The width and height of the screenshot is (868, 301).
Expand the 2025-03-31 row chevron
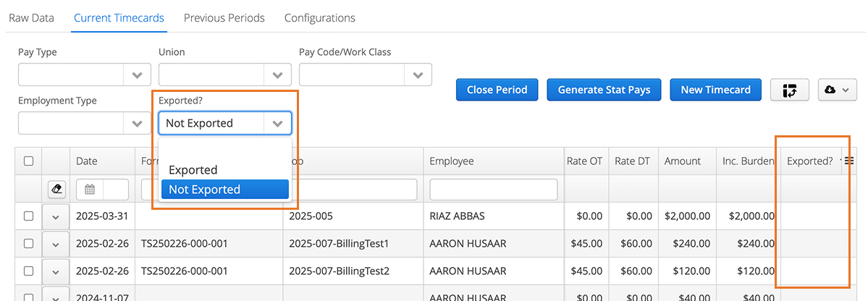click(x=55, y=217)
